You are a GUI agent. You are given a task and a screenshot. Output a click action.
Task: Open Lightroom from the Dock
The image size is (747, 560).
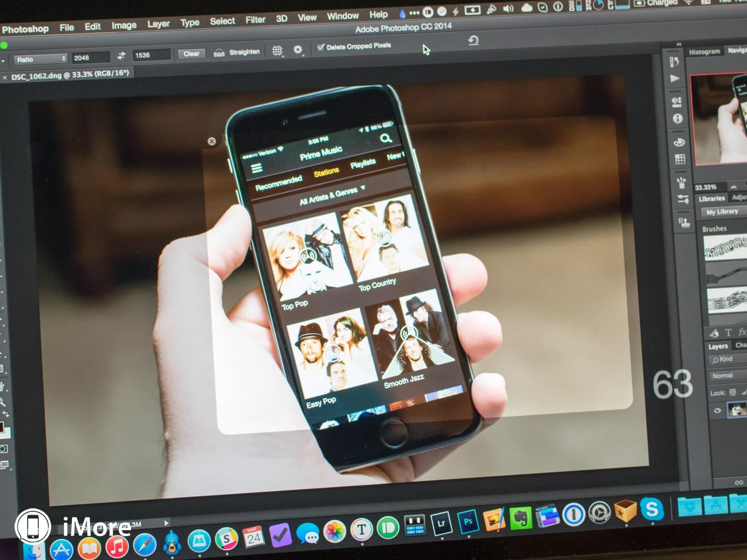click(x=441, y=524)
